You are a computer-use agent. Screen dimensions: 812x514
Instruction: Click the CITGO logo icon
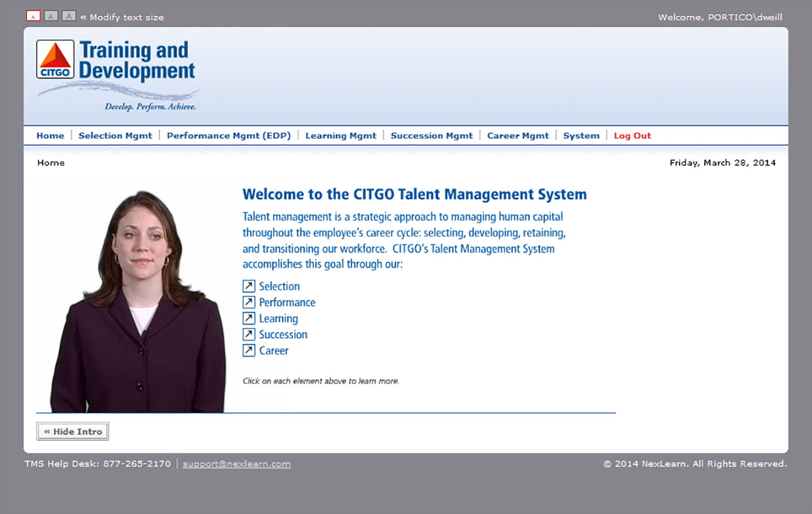pyautogui.click(x=55, y=59)
